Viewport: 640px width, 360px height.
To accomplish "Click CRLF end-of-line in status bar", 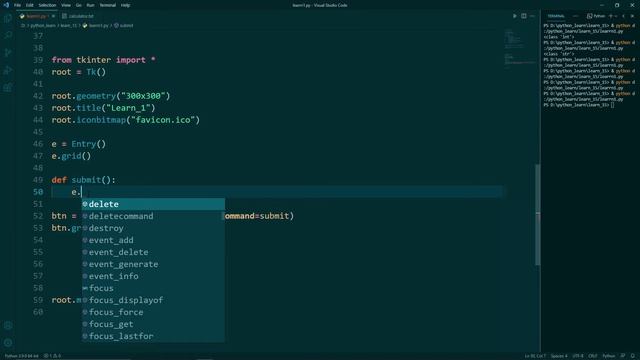I will tap(593, 356).
